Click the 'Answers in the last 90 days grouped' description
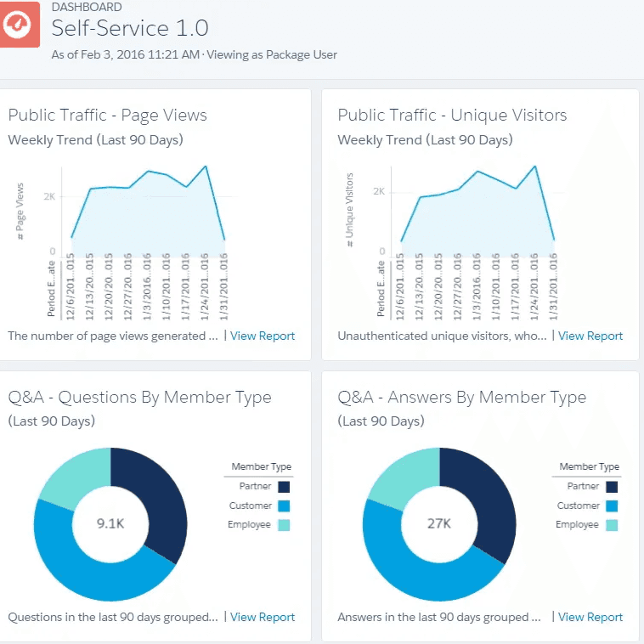 coord(439,617)
